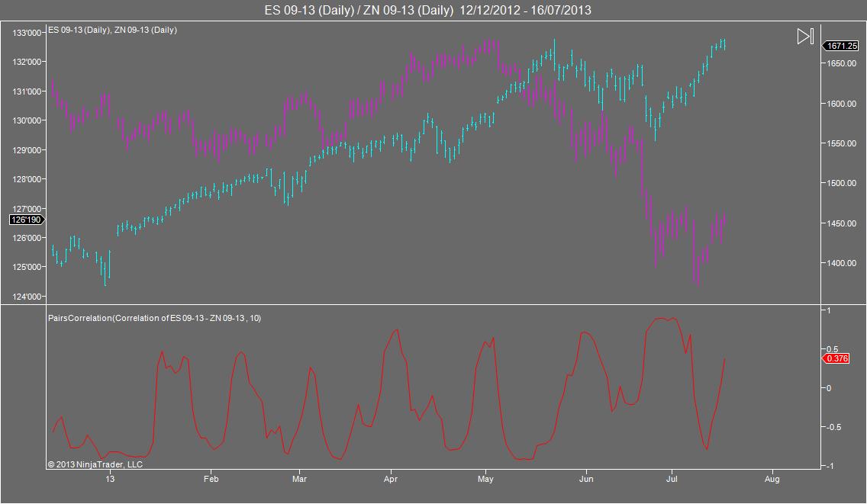Click the 133'000 left axis label
The width and height of the screenshot is (867, 504).
pyautogui.click(x=27, y=33)
